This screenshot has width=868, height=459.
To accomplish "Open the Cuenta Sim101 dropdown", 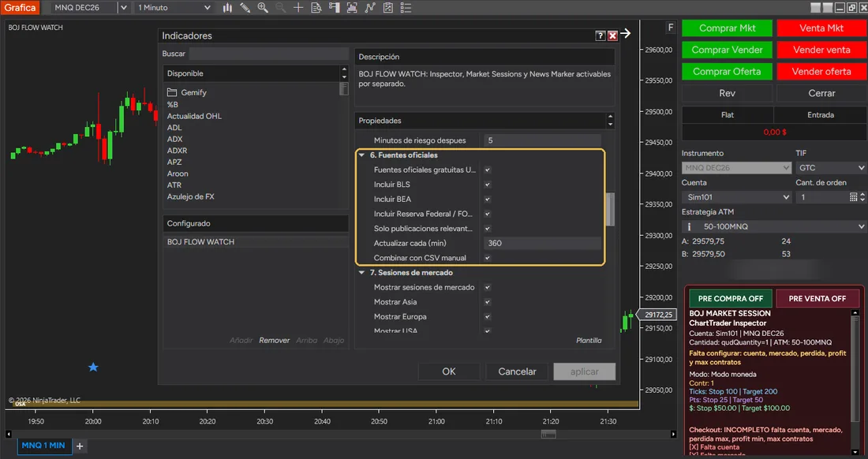I will pos(737,197).
